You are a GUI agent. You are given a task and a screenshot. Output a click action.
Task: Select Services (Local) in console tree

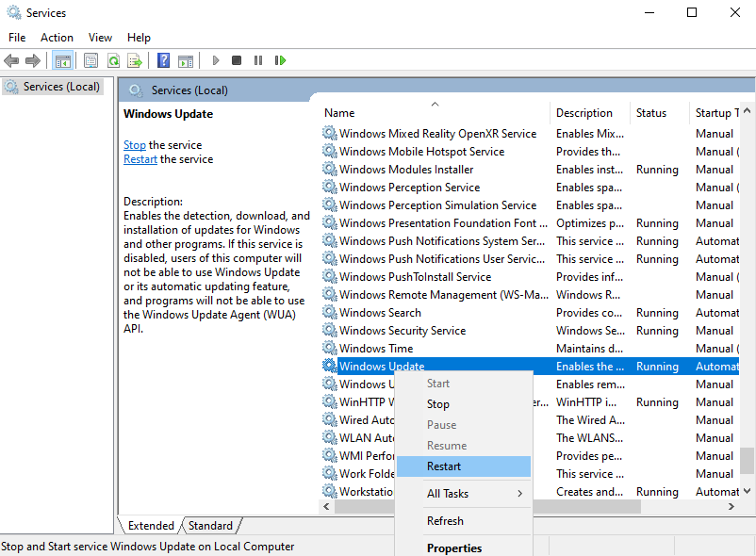click(53, 87)
